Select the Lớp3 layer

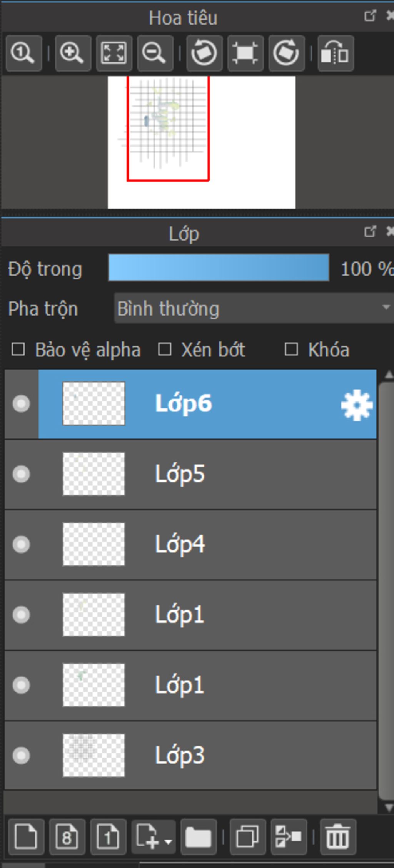pos(231,755)
